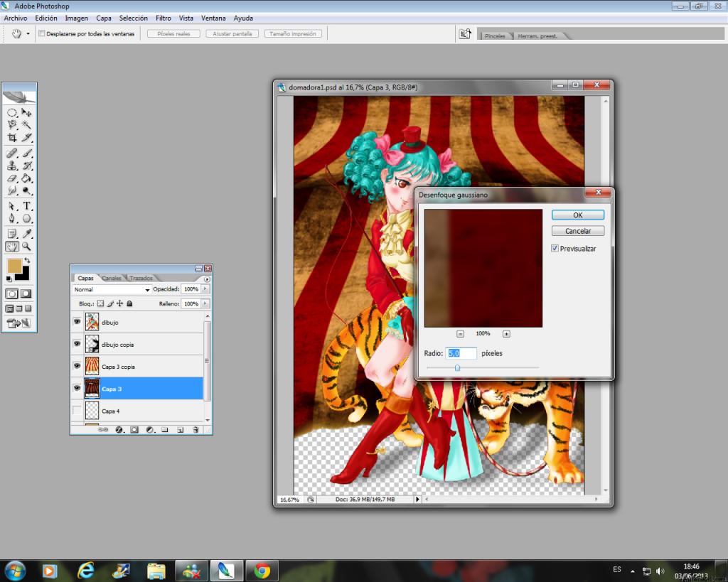Screen dimensions: 728x582
Task: Select the Healing Brush tool
Action: coord(12,153)
